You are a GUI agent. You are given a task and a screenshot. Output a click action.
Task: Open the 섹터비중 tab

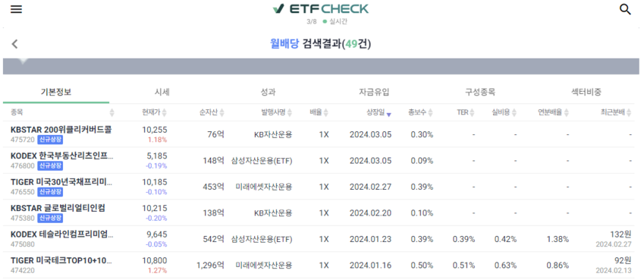[586, 92]
